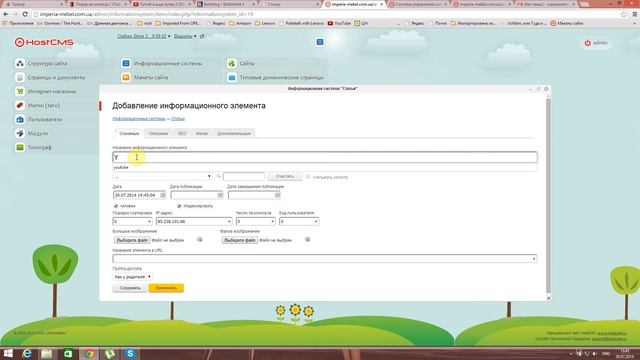The image size is (640, 360).
Task: Choose file for Большое изображение
Action: coord(132,240)
